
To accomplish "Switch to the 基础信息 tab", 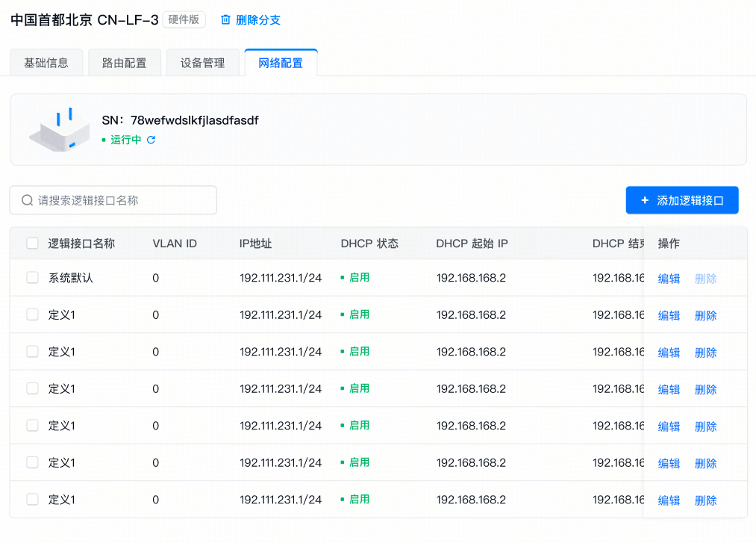I will click(x=46, y=63).
